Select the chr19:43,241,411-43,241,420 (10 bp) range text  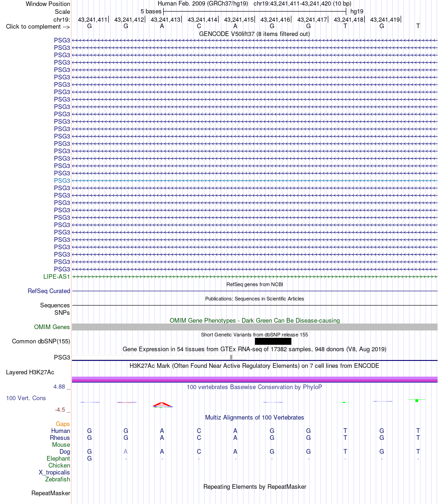tap(302, 4)
